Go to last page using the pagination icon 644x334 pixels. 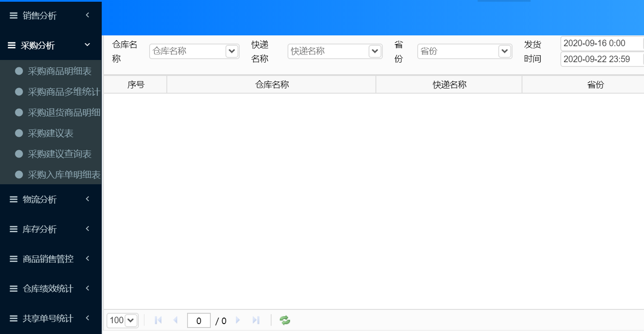(256, 320)
